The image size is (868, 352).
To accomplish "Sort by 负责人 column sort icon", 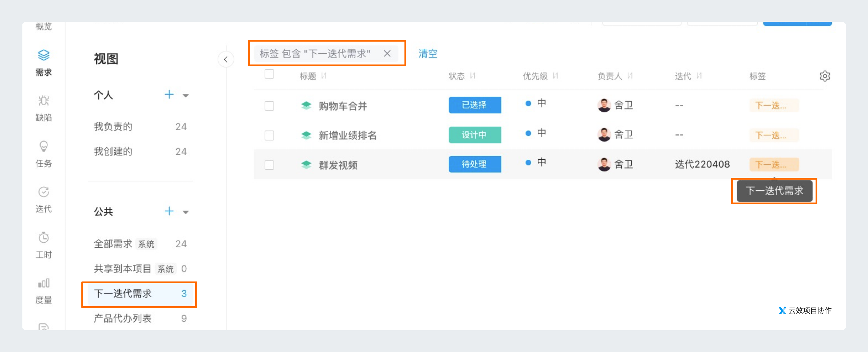I will click(x=630, y=76).
